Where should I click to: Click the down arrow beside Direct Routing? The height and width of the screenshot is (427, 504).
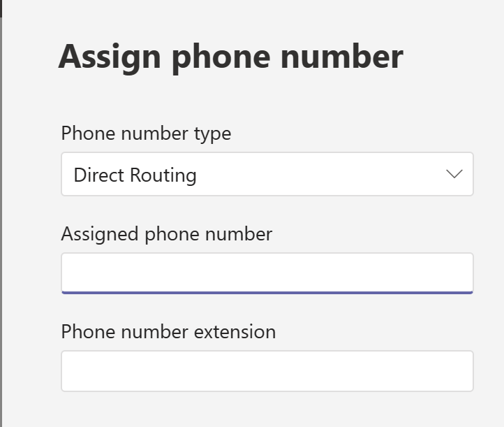tap(454, 174)
